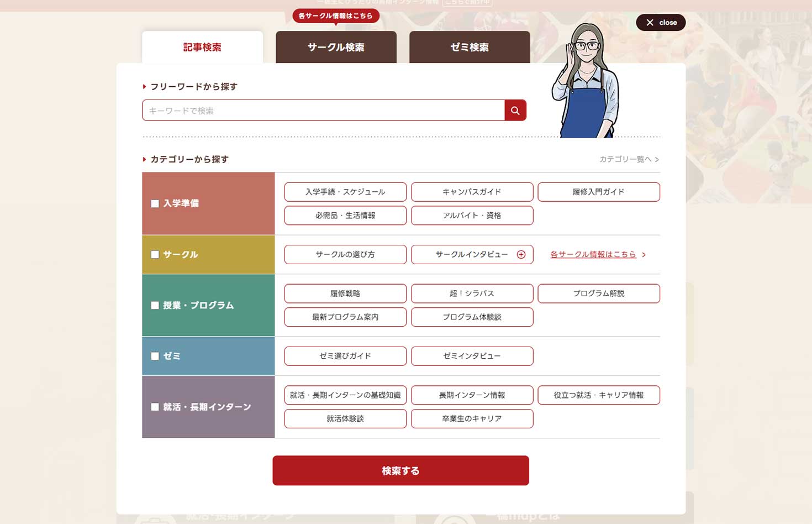Click the magnifier search icon button

point(515,111)
